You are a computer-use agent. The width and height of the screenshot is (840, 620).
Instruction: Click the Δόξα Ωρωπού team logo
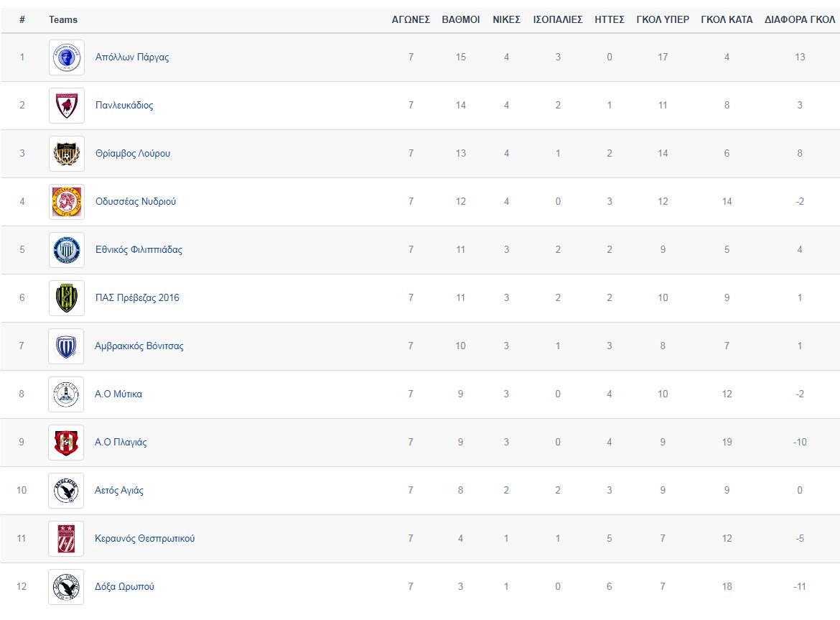(x=66, y=587)
